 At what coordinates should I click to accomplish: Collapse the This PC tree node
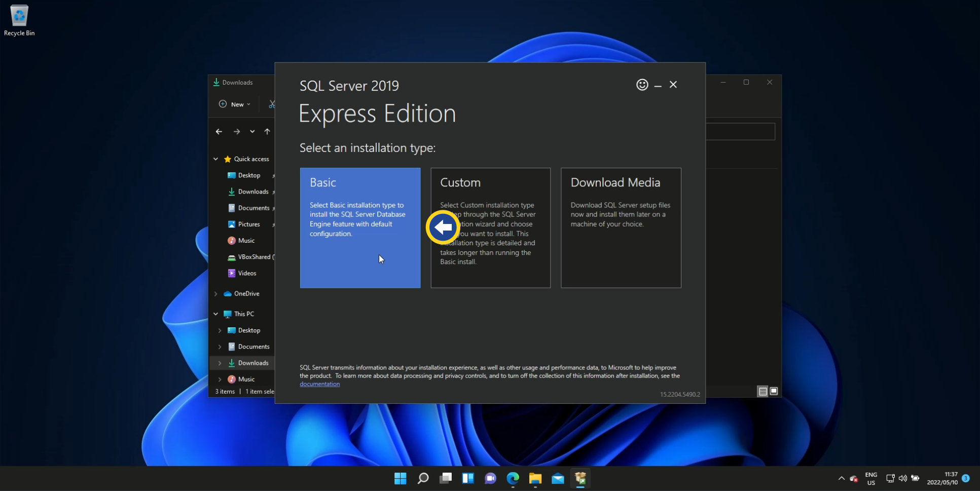[216, 314]
